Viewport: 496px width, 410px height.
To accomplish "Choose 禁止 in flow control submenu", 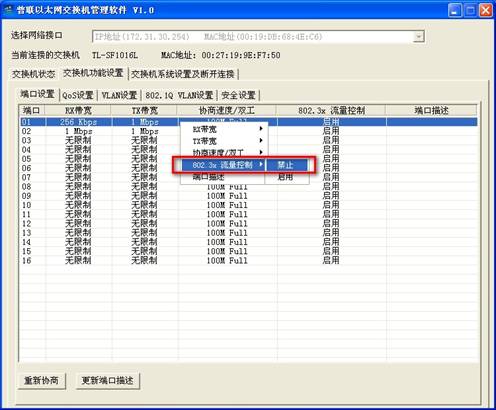I will point(287,165).
